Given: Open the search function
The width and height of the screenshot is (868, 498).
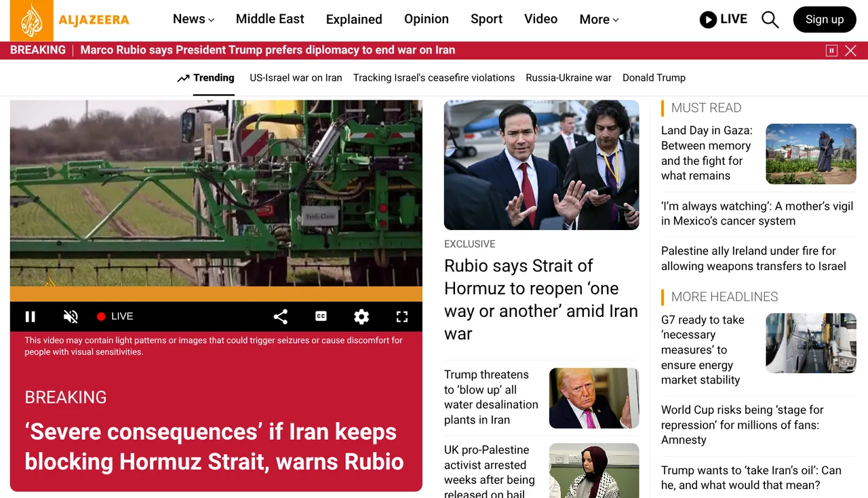Looking at the screenshot, I should [x=770, y=20].
